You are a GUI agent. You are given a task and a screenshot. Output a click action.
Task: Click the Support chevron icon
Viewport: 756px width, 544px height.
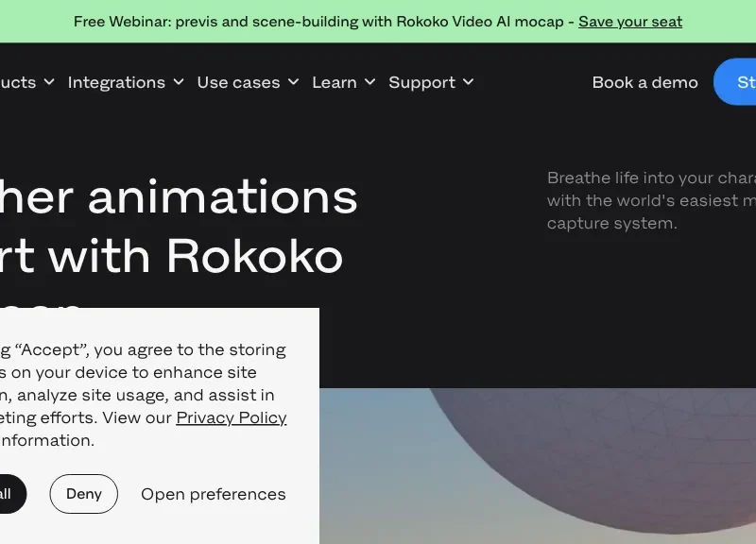pos(470,82)
